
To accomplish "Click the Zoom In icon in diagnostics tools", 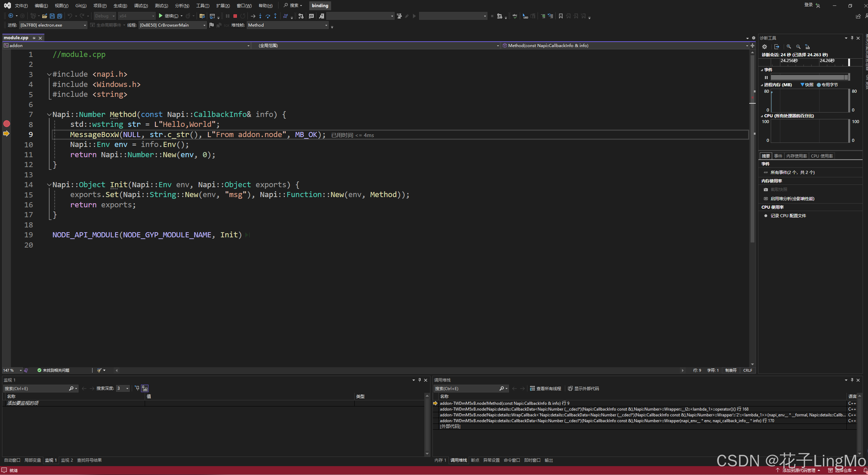I will [x=788, y=47].
